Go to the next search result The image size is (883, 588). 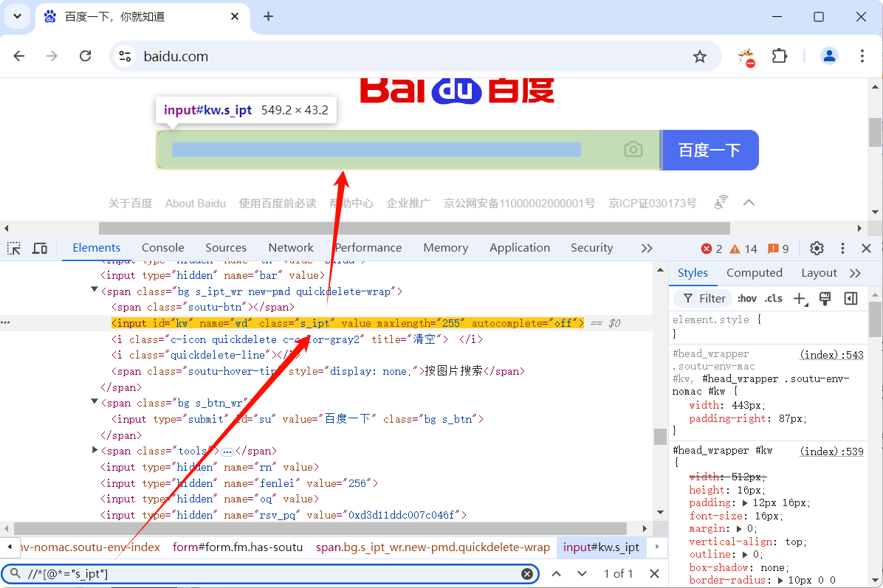click(x=582, y=574)
